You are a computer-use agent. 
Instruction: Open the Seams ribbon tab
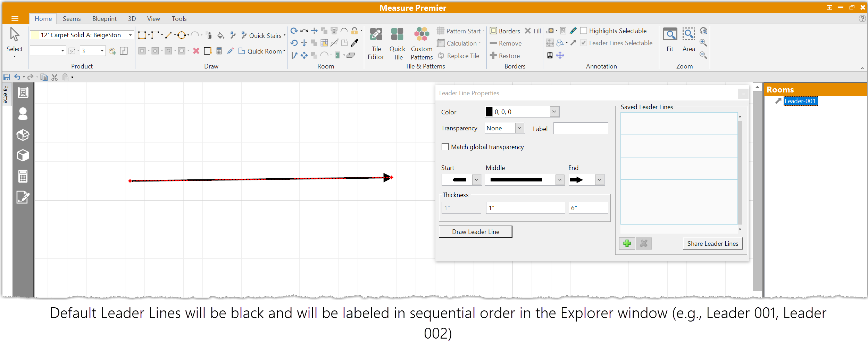pyautogui.click(x=72, y=19)
